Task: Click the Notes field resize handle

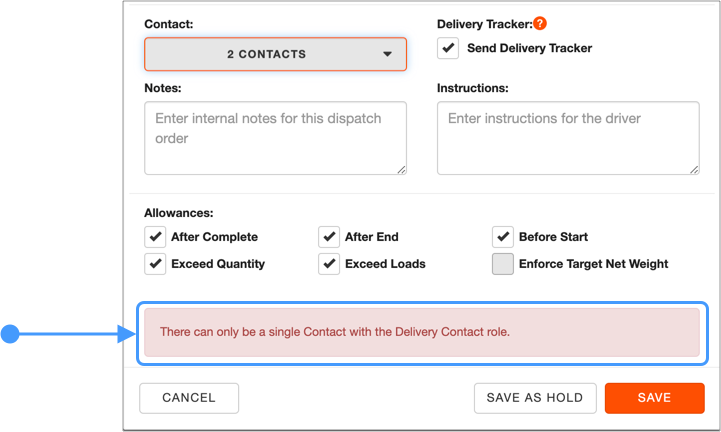Action: pyautogui.click(x=401, y=170)
